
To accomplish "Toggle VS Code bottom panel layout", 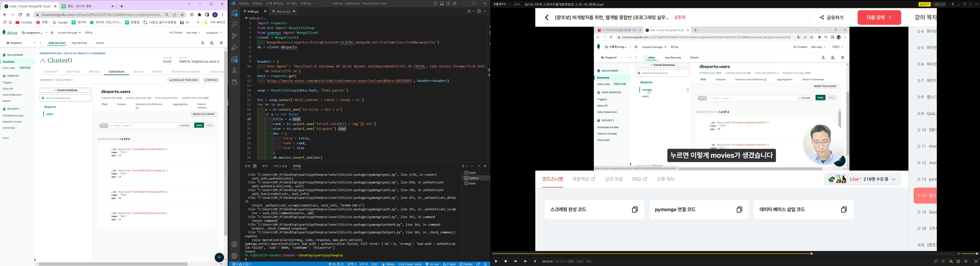I will coord(442,4).
